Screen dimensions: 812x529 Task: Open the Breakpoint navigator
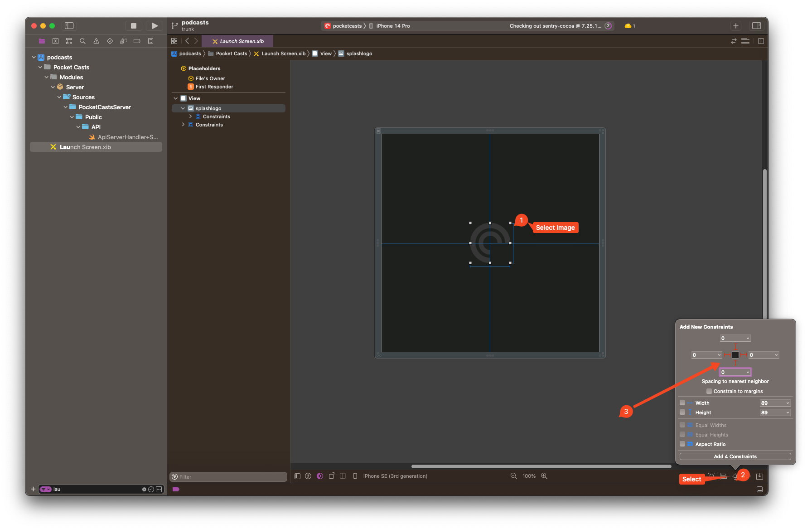(x=137, y=41)
